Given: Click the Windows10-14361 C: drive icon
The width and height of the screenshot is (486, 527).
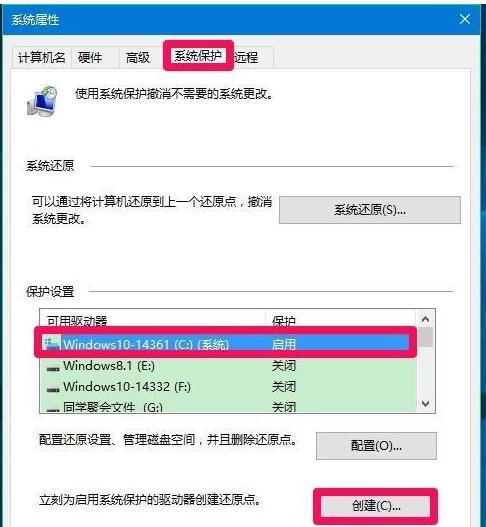Looking at the screenshot, I should (52, 343).
